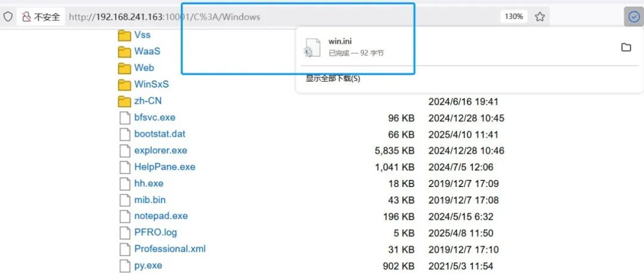This screenshot has height=274, width=644.
Task: Click the file icon beside py.exe
Action: (125, 266)
